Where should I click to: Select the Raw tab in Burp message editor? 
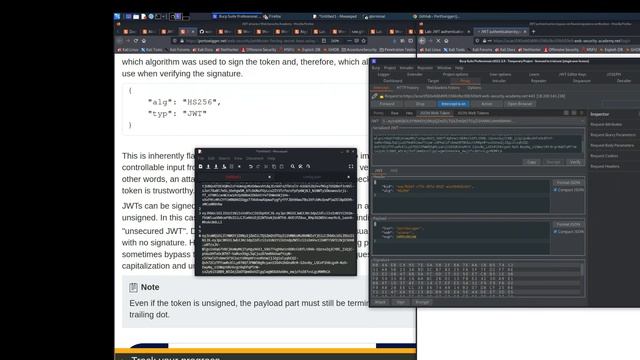click(394, 113)
